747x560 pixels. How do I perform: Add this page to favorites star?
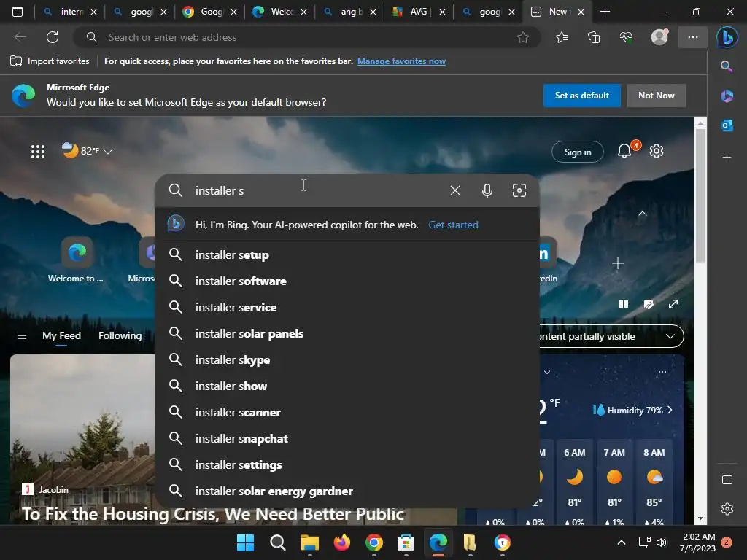coord(522,37)
